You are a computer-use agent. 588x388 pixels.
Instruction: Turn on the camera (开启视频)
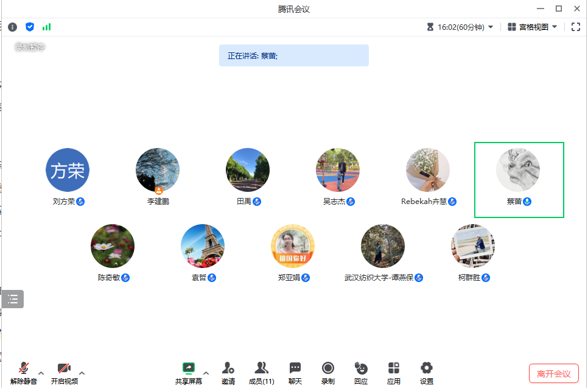coord(64,372)
